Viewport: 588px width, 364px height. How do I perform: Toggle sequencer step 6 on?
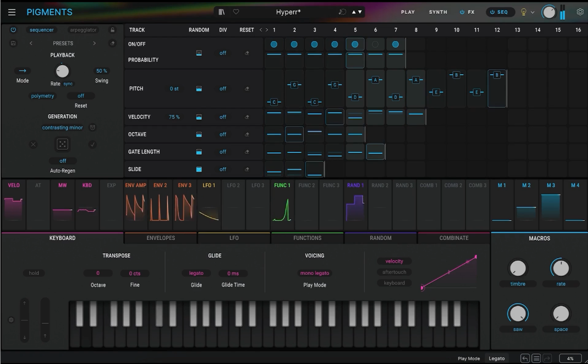375,44
